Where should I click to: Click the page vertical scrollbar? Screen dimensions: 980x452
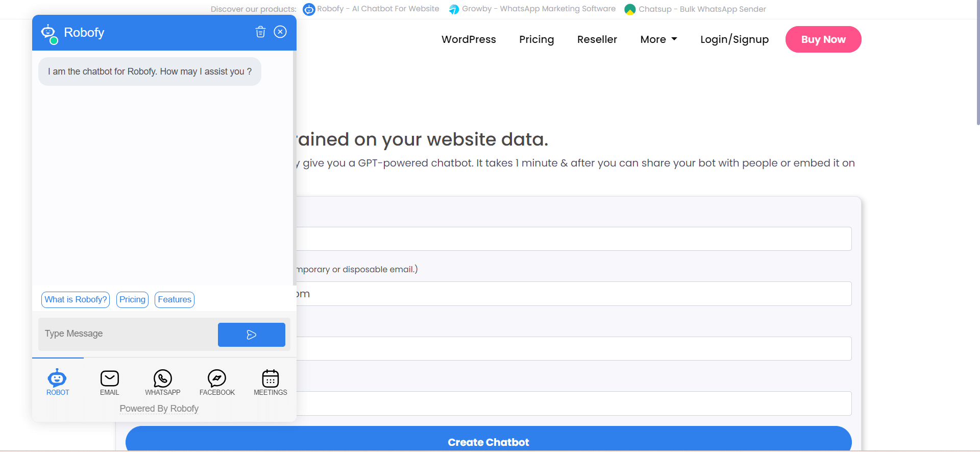click(977, 62)
